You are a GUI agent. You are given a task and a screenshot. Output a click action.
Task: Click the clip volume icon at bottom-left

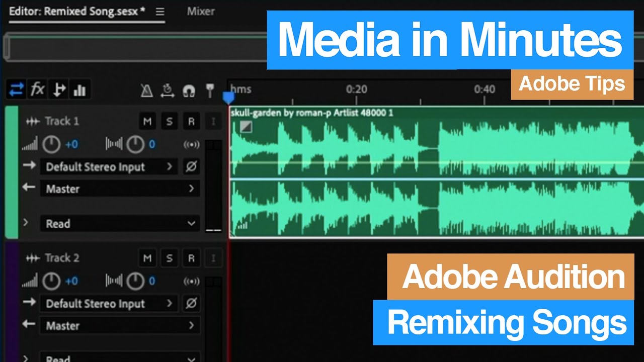pyautogui.click(x=242, y=226)
